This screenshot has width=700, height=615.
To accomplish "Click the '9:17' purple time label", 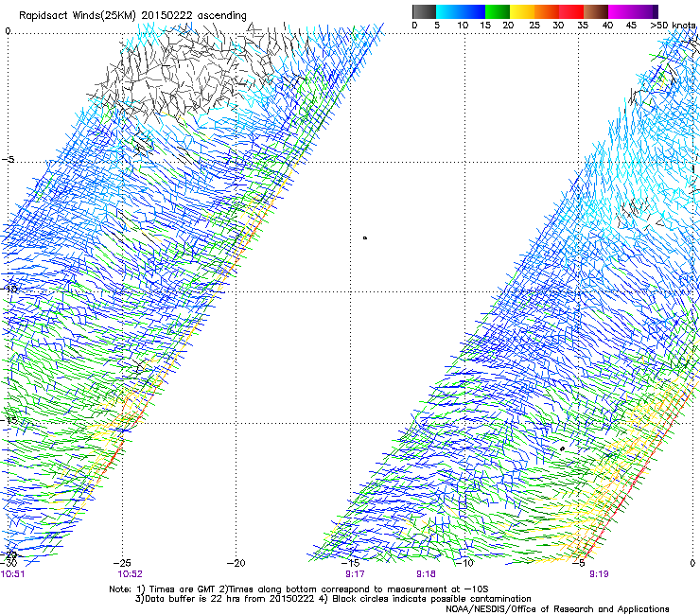I will pyautogui.click(x=355, y=574).
